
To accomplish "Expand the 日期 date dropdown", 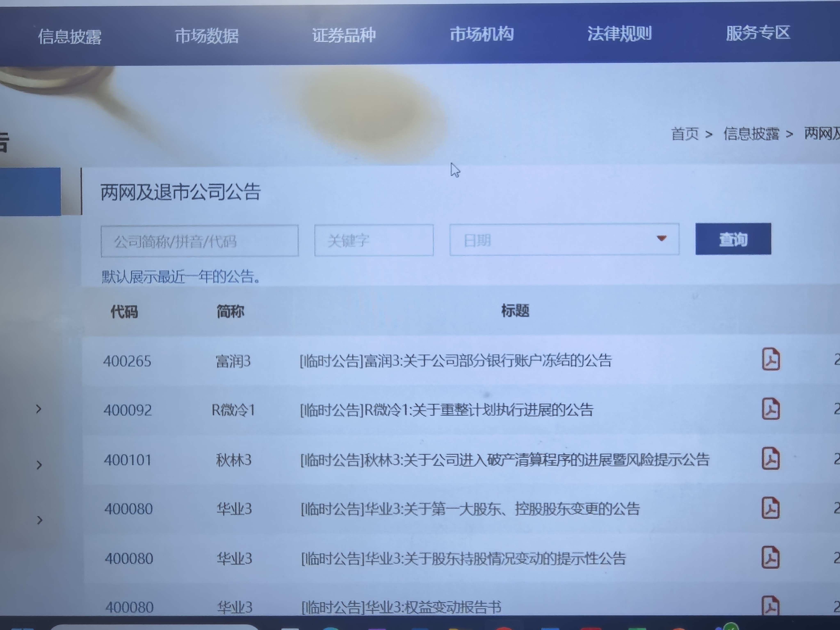I will [661, 239].
